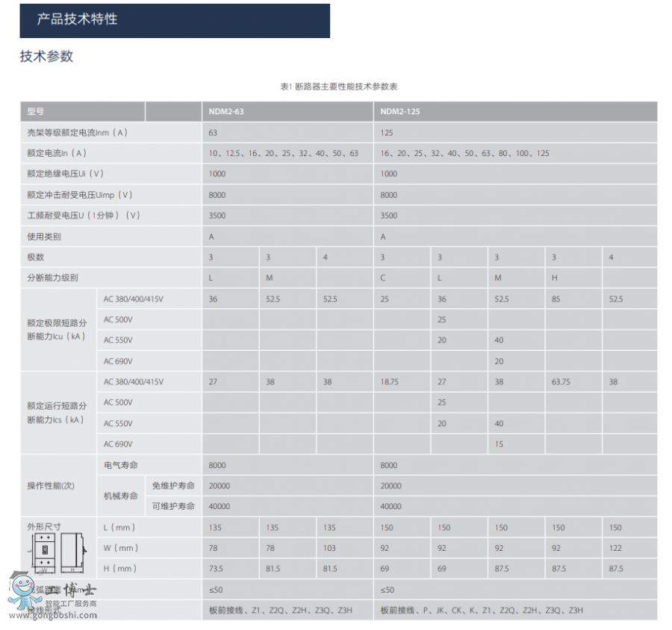Click the W (mm) dimension label

tap(121, 548)
